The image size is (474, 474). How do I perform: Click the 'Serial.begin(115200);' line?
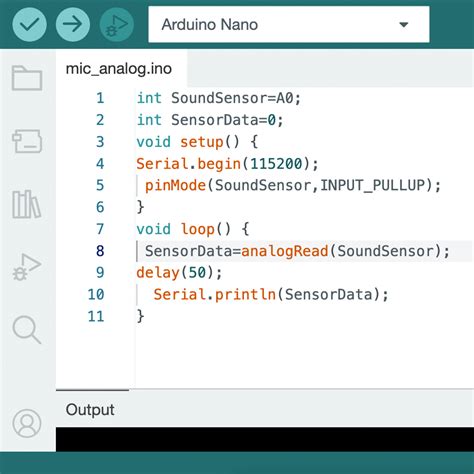227,164
